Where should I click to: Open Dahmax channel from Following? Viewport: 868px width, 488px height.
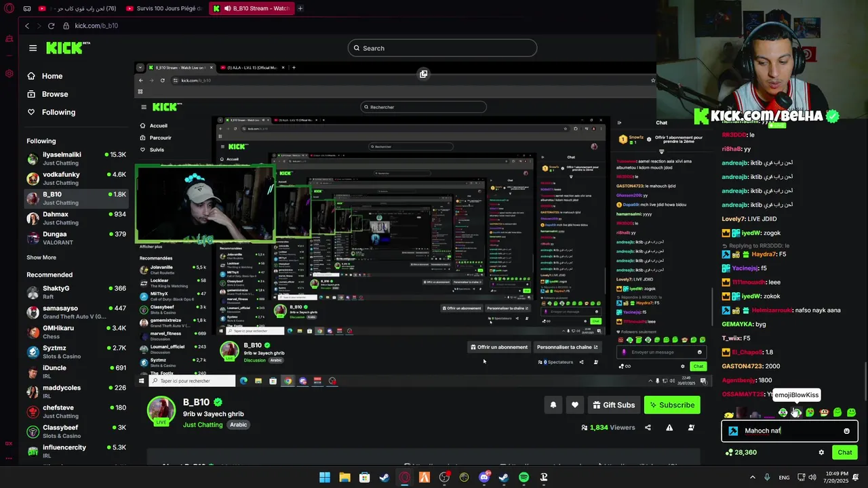(77, 218)
